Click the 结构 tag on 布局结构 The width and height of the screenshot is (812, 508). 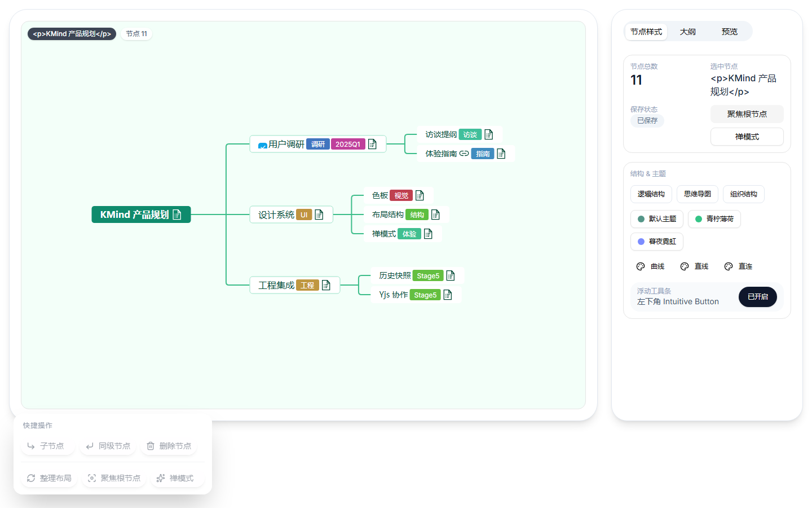click(x=417, y=214)
